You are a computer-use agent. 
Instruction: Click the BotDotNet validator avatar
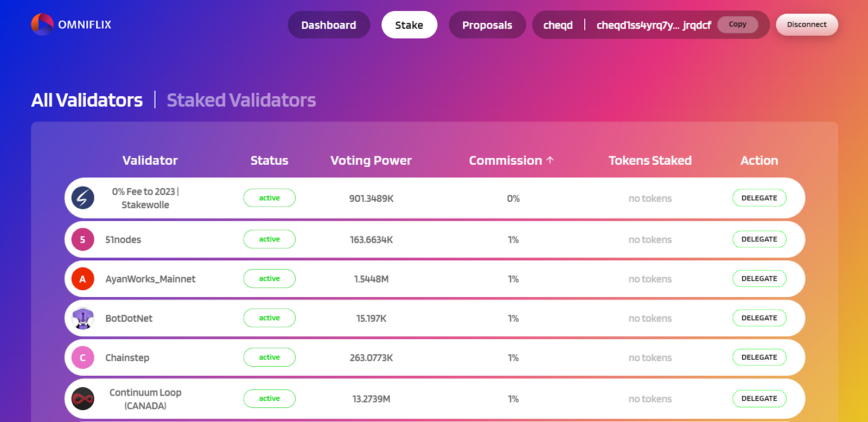click(x=83, y=318)
